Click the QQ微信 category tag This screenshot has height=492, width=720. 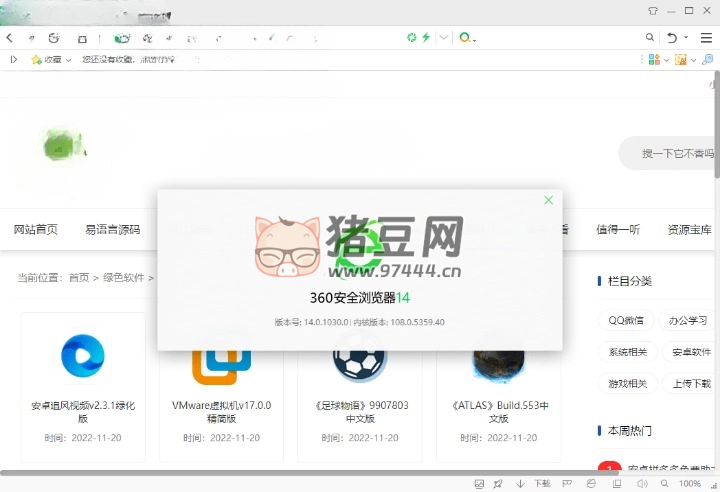626,321
